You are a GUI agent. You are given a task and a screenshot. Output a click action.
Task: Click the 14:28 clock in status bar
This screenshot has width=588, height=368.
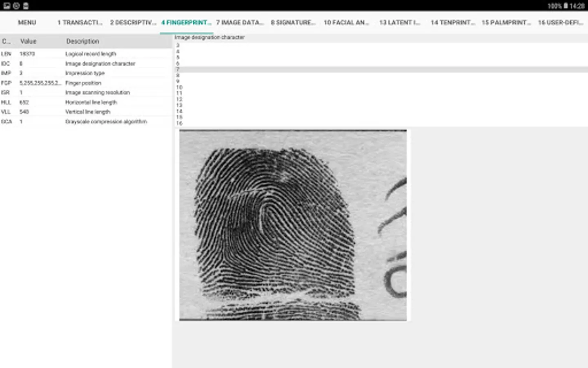click(577, 6)
